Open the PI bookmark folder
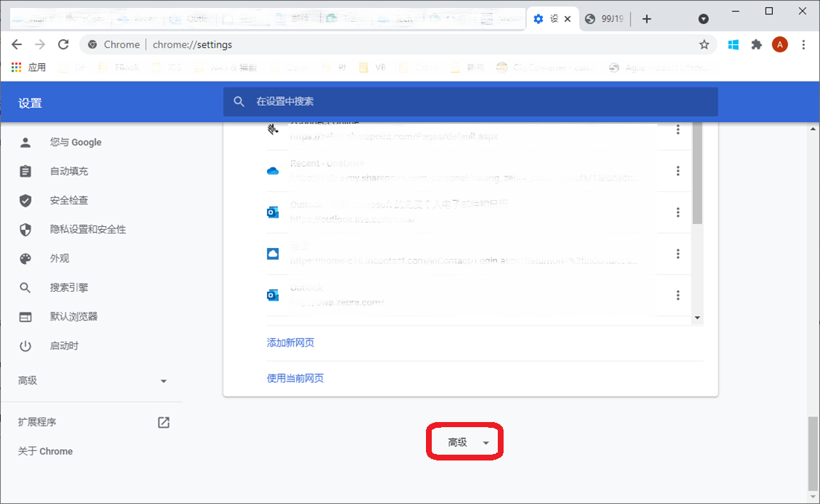Image resolution: width=820 pixels, height=504 pixels. click(x=335, y=67)
